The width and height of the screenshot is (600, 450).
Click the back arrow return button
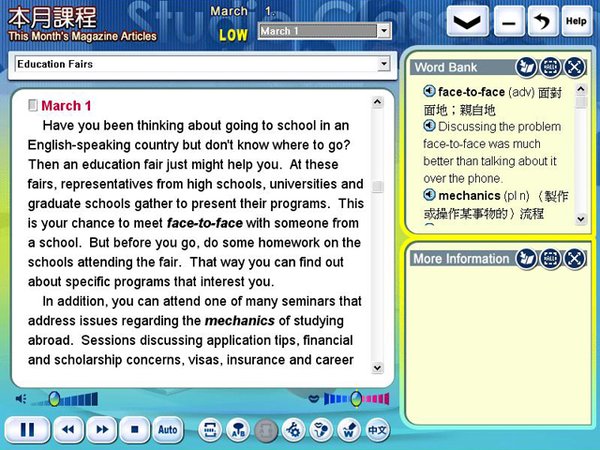[542, 21]
